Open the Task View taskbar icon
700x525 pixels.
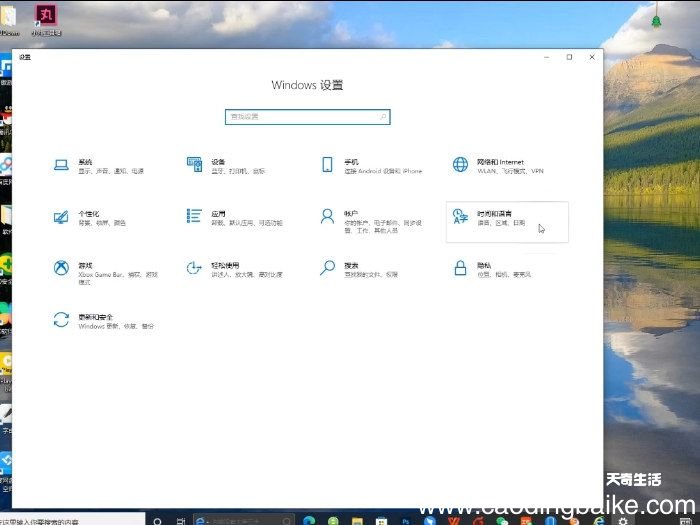click(180, 521)
